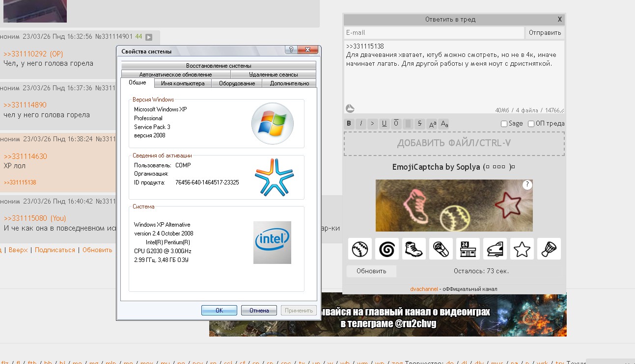Click the CPU G2030 @ 3.00GHz text
The height and width of the screenshot is (364, 635).
(163, 251)
